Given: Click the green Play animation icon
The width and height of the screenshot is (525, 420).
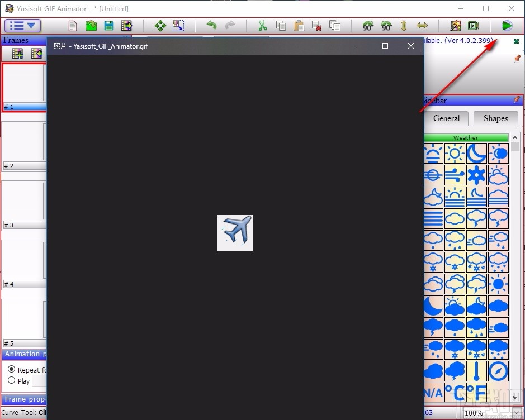Looking at the screenshot, I should (x=507, y=25).
